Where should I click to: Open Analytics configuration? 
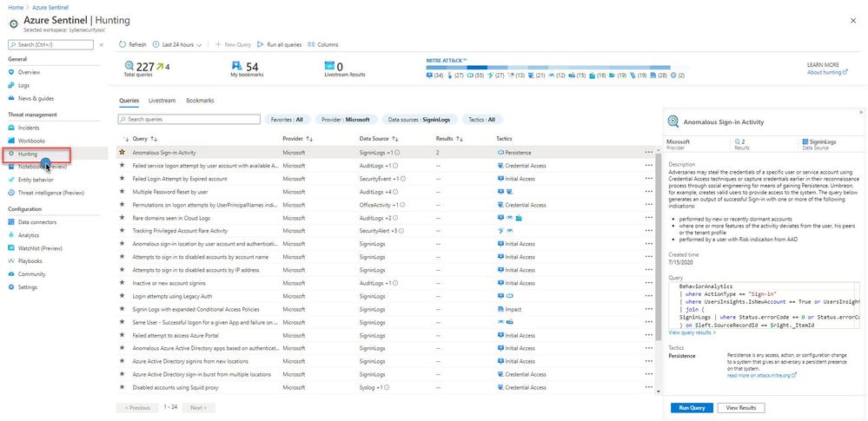point(29,235)
